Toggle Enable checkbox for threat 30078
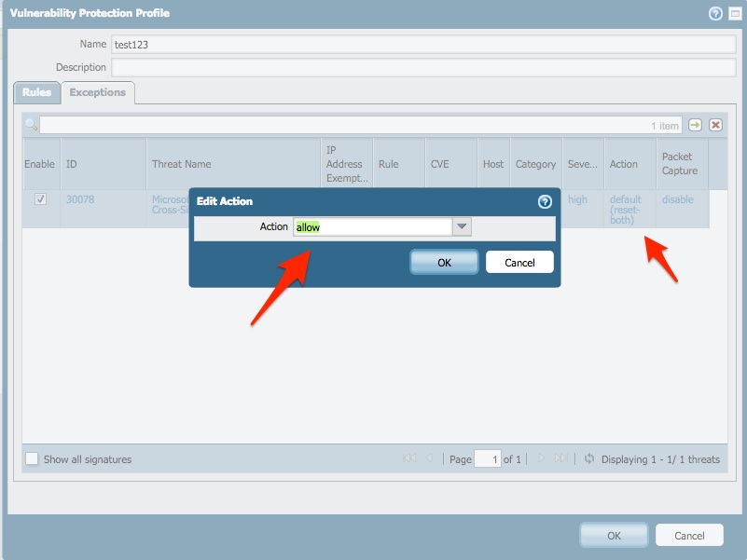Viewport: 747px width, 560px height. [40, 199]
